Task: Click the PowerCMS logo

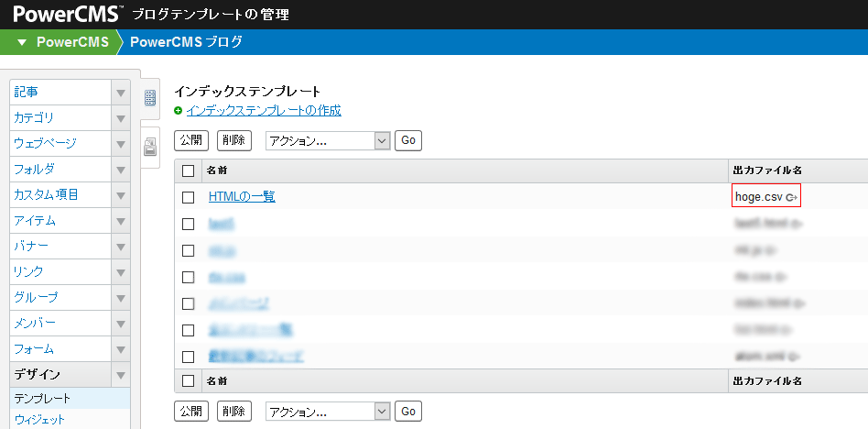Action: pos(66,14)
